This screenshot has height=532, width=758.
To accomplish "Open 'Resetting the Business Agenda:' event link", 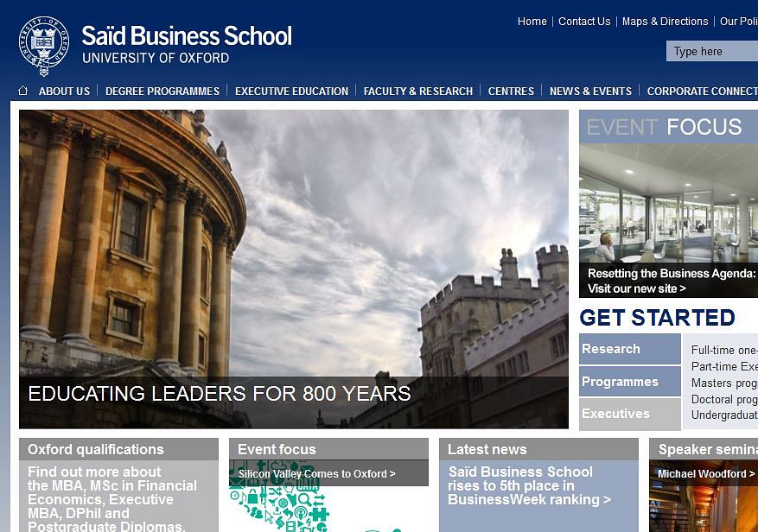I will [671, 274].
